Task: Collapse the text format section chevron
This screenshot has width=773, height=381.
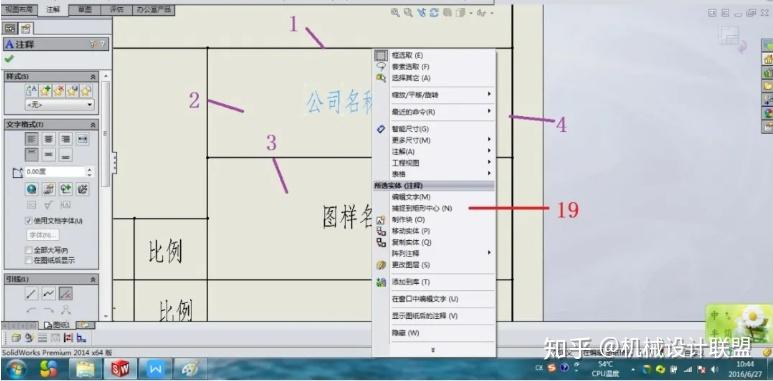Action: click(x=93, y=125)
